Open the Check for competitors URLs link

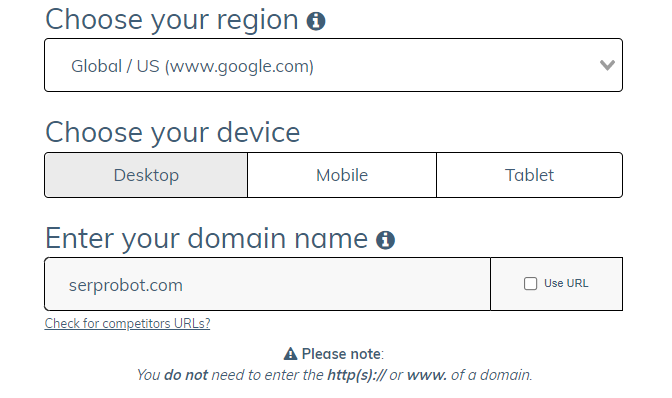[127, 323]
